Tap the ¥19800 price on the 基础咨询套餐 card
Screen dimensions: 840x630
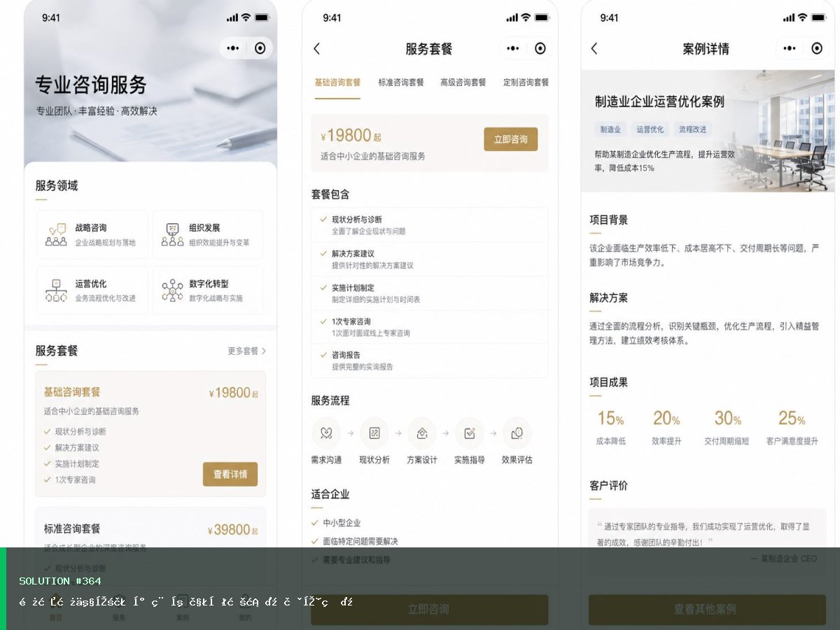tap(233, 393)
